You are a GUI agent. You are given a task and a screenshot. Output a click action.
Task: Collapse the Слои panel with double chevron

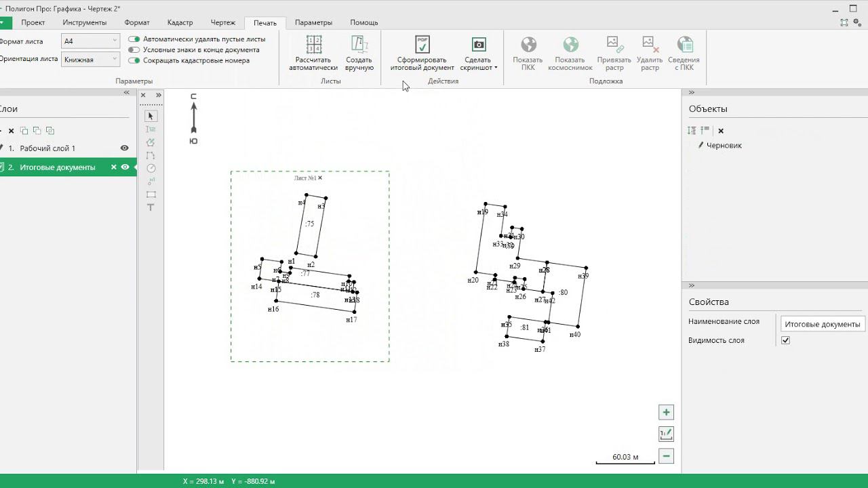126,92
